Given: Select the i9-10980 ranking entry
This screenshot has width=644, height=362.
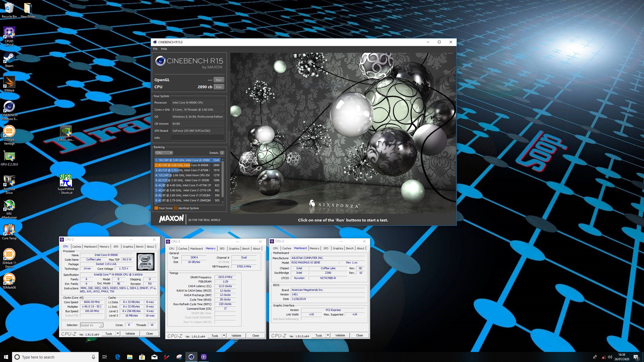Looking at the screenshot, I should pyautogui.click(x=187, y=160).
